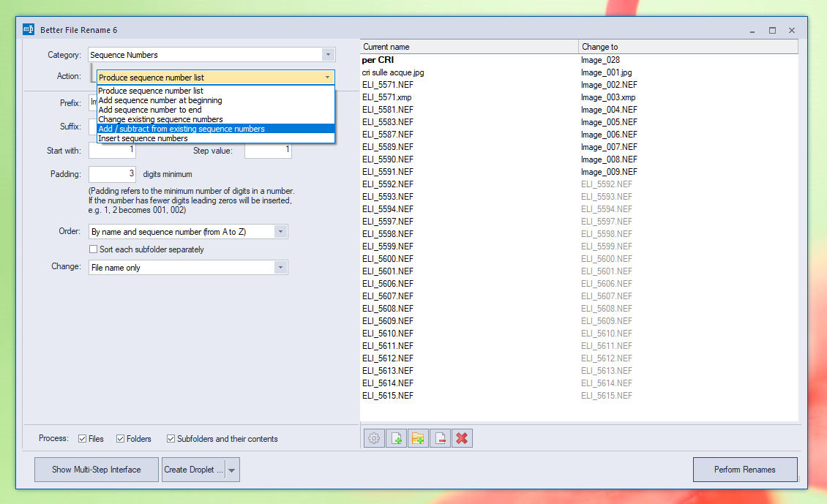Image resolution: width=827 pixels, height=504 pixels.
Task: Click the Padding digits input field
Action: point(112,174)
